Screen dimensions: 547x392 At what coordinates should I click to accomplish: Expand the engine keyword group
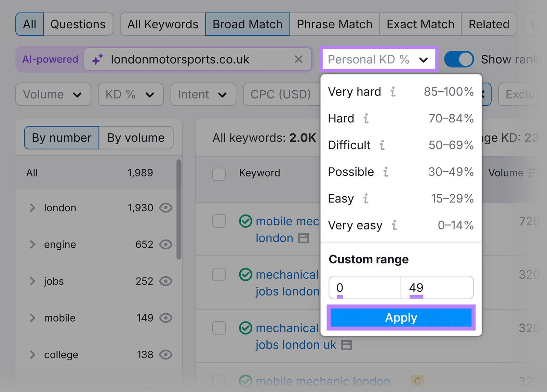click(32, 244)
